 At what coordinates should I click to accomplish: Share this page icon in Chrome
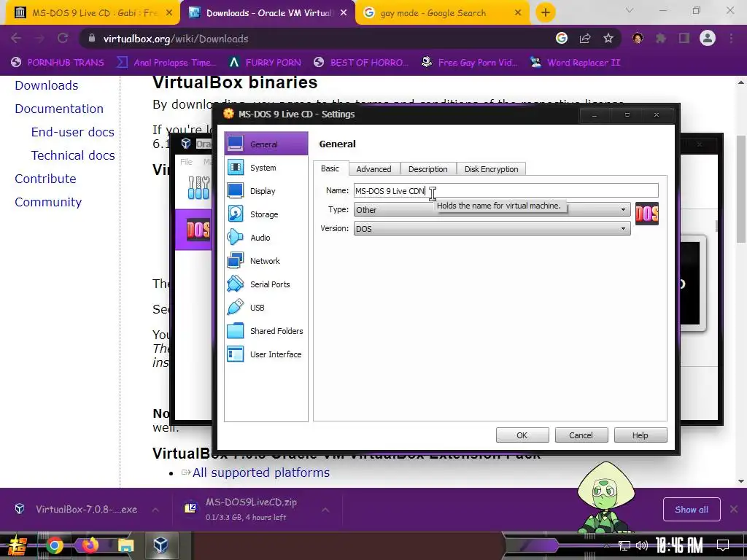pyautogui.click(x=585, y=39)
